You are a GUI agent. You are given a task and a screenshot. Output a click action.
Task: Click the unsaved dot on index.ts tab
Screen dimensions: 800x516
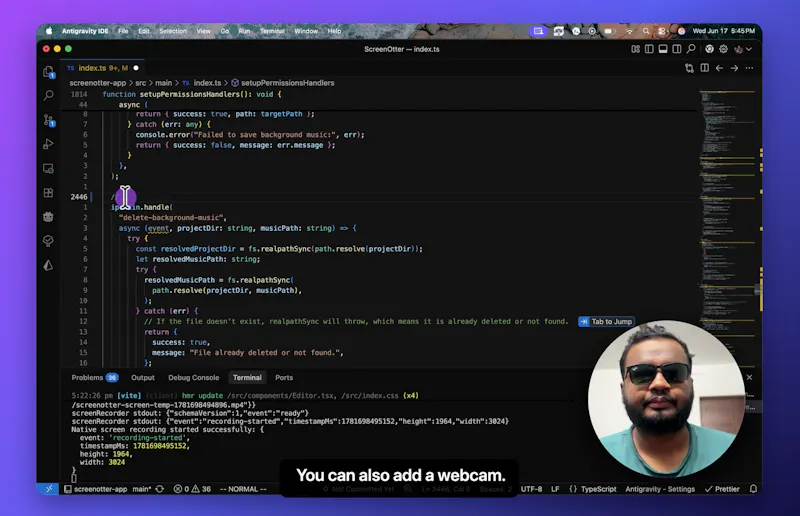pyautogui.click(x=136, y=68)
